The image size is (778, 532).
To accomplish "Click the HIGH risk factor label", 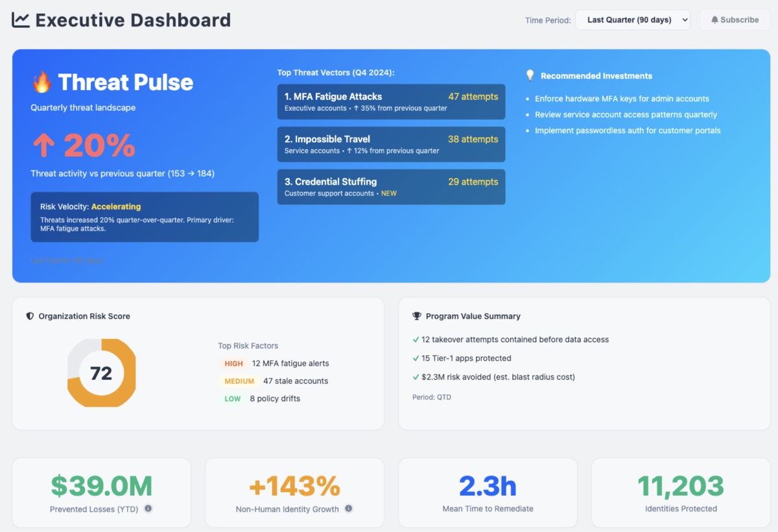I will click(x=233, y=364).
